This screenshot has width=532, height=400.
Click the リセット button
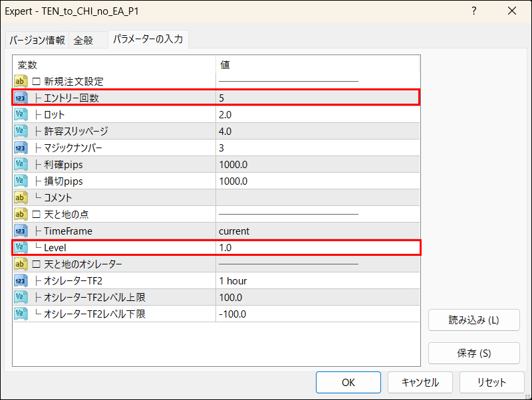491,382
